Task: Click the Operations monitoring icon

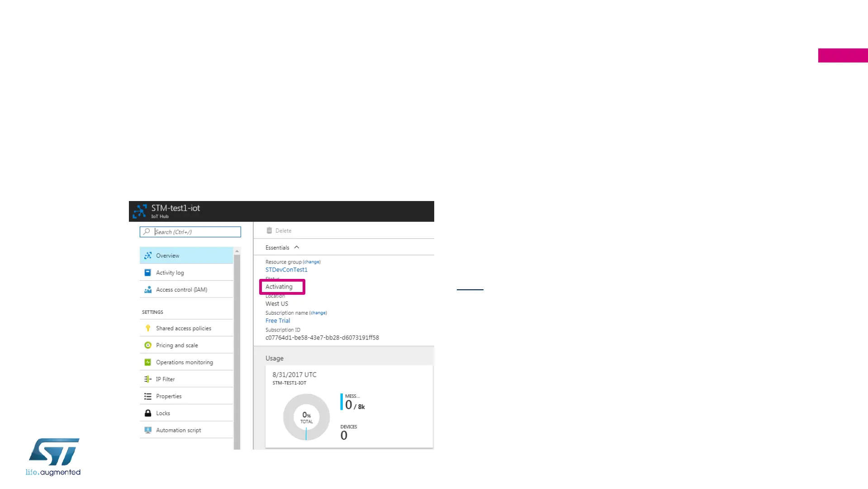Action: tap(148, 362)
